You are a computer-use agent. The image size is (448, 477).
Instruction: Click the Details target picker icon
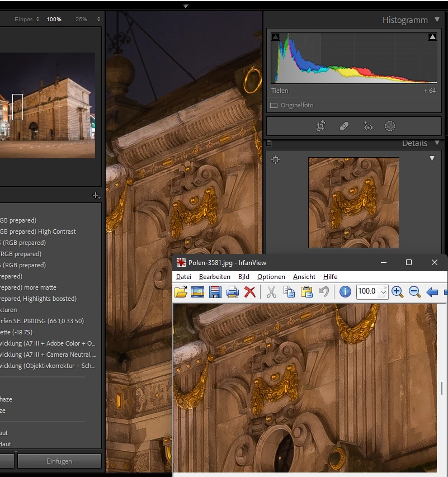click(275, 160)
